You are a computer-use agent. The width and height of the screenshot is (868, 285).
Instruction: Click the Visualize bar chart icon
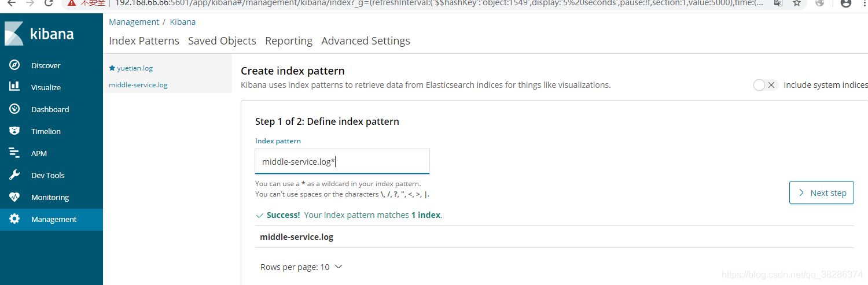tap(14, 87)
